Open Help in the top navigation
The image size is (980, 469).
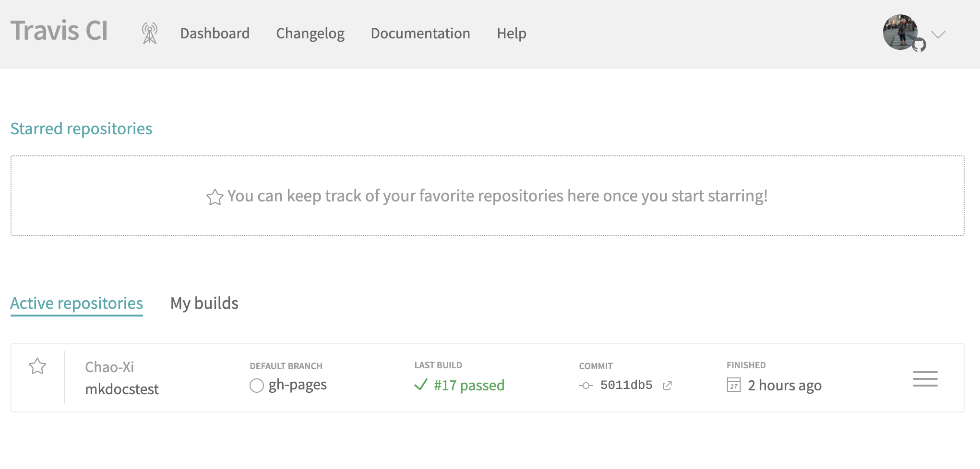(x=511, y=34)
